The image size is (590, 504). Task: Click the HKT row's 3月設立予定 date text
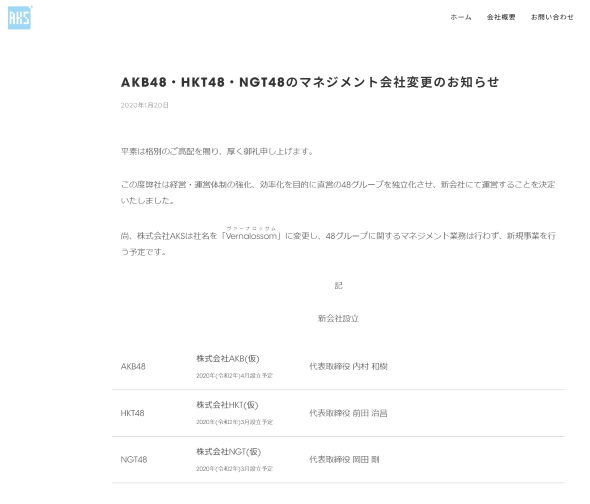click(x=234, y=422)
